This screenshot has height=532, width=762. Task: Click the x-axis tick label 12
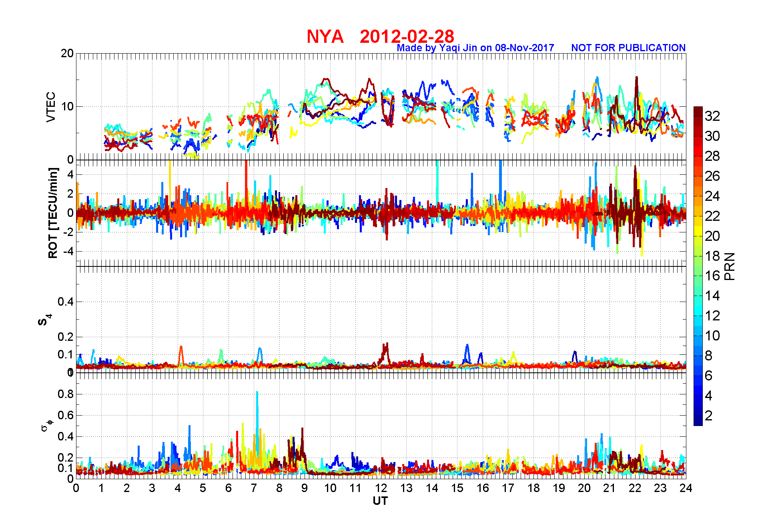click(x=381, y=488)
